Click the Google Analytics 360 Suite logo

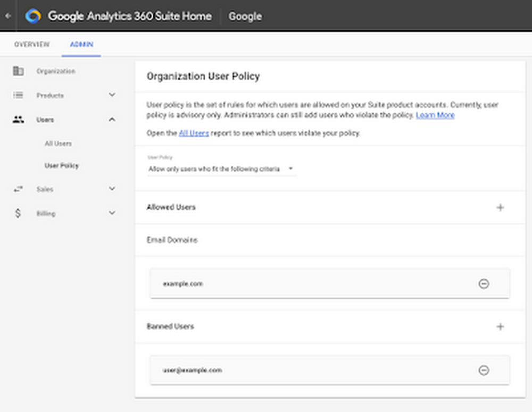33,16
